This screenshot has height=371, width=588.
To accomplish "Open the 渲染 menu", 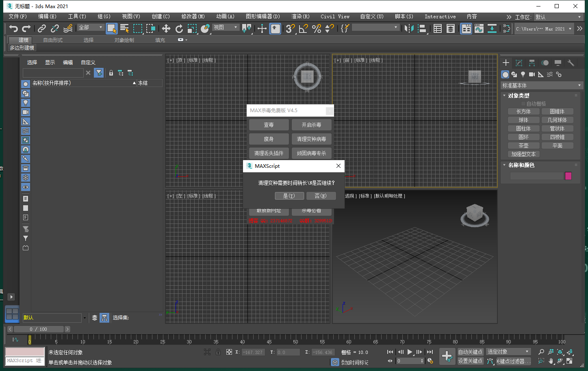I will [x=301, y=16].
